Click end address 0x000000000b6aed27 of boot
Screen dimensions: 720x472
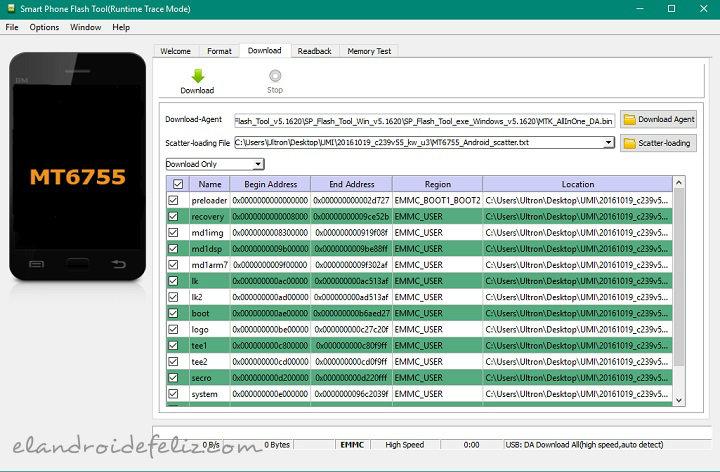click(352, 313)
